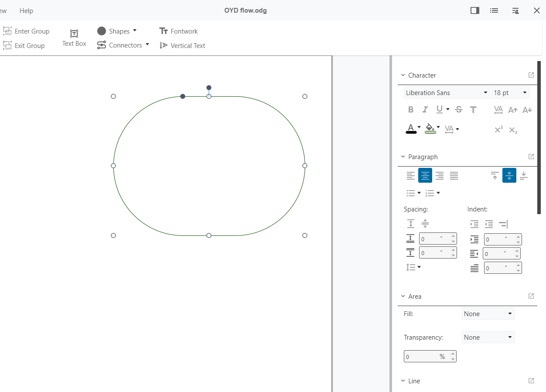
Task: Open More Options for Line panel
Action: click(531, 381)
